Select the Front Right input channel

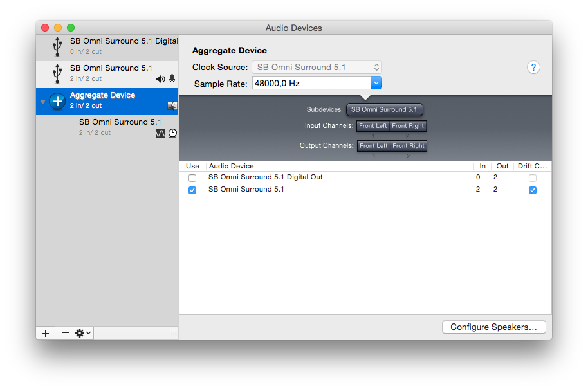coord(408,126)
